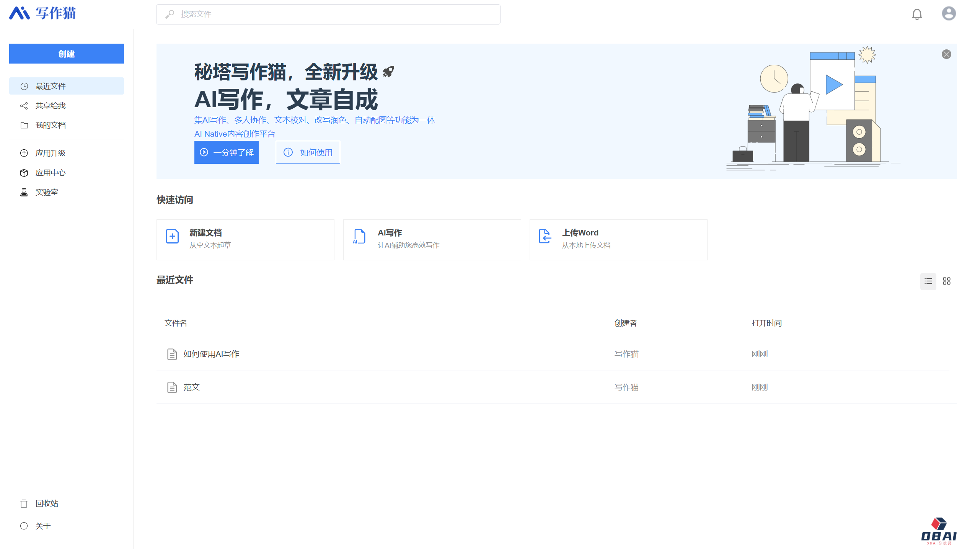Select 最近文件 in the sidebar

click(67, 86)
